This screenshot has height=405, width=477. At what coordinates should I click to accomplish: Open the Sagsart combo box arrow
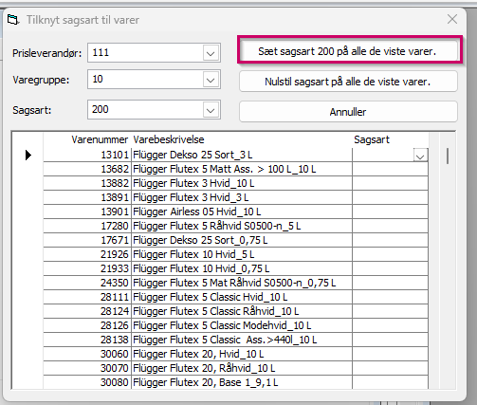pyautogui.click(x=210, y=110)
